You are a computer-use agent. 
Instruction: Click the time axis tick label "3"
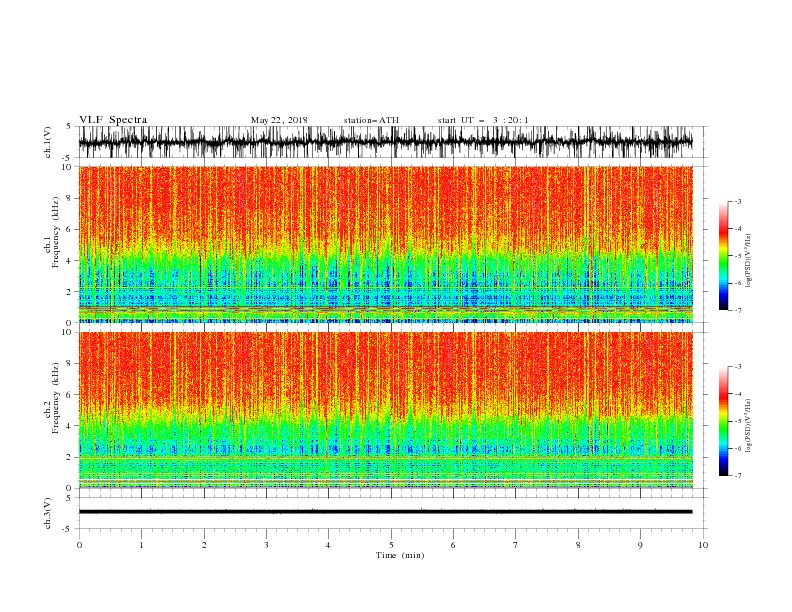[266, 545]
